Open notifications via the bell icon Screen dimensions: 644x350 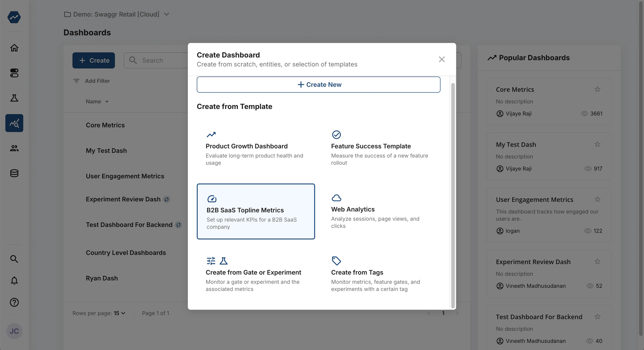(x=14, y=281)
